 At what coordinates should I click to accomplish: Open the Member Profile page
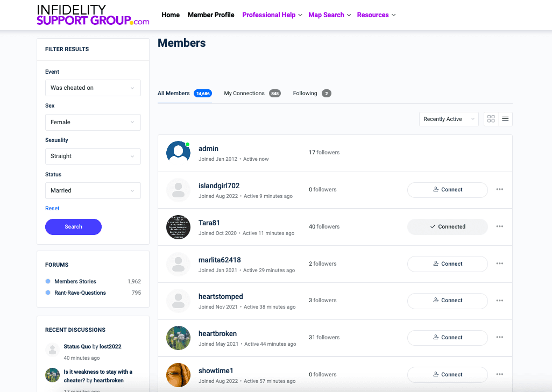coord(211,15)
